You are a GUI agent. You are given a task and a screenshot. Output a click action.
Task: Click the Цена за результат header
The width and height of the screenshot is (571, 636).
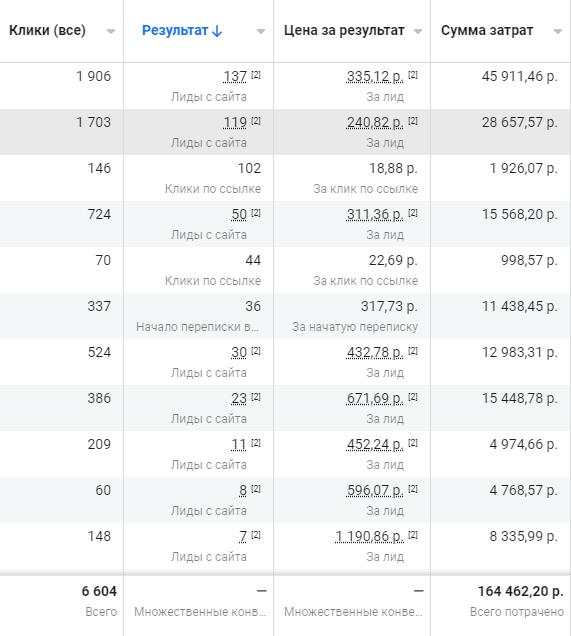tap(344, 30)
